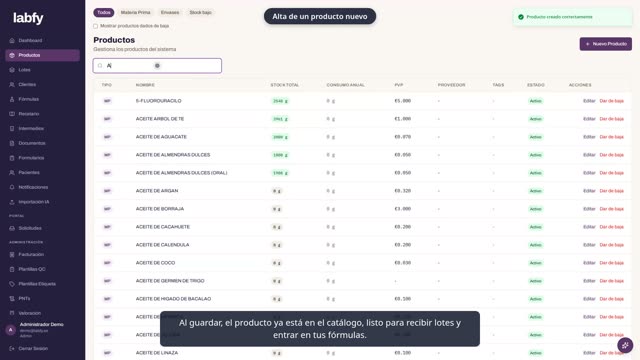Select the Envases filter tab
The height and width of the screenshot is (360, 640).
point(170,13)
